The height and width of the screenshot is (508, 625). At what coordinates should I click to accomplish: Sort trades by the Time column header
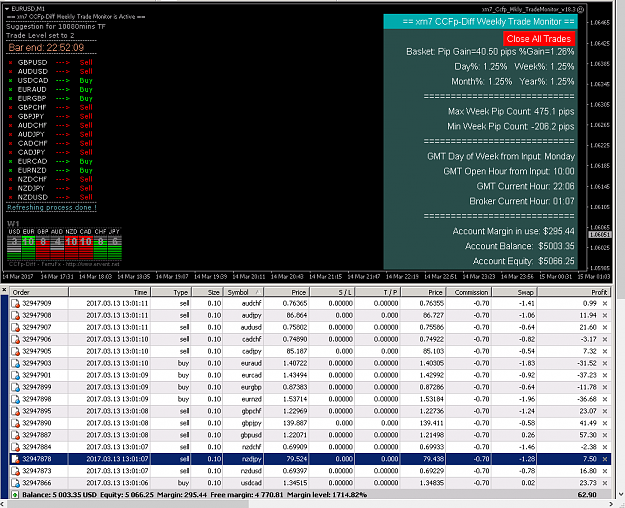click(x=110, y=292)
